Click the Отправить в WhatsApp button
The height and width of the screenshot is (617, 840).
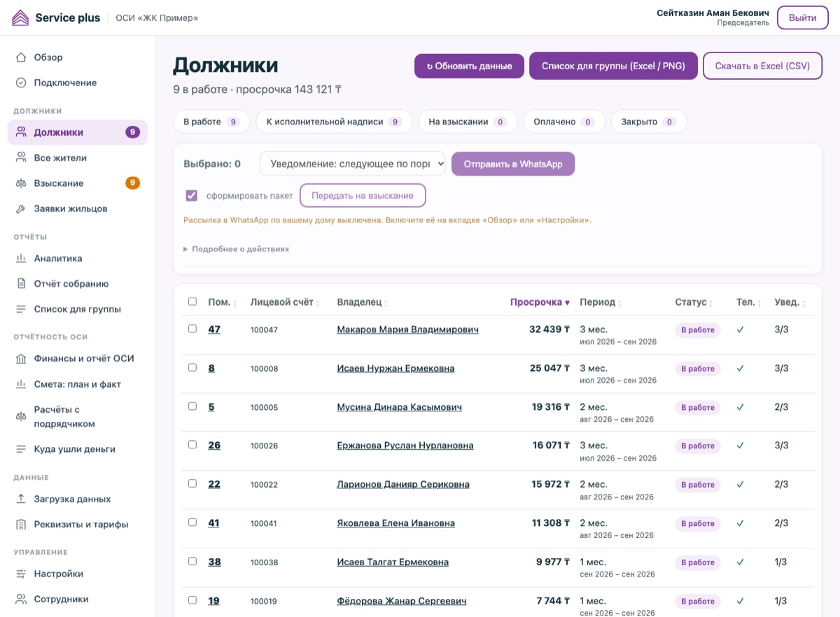point(513,164)
